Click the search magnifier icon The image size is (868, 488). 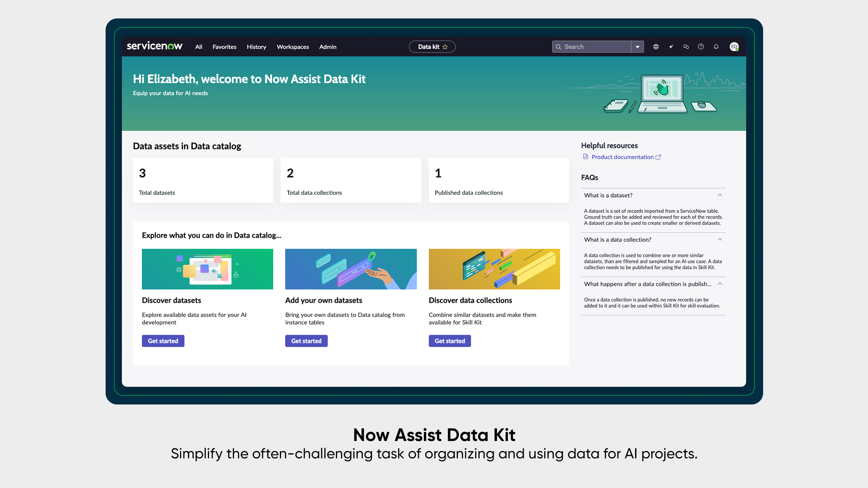point(558,47)
